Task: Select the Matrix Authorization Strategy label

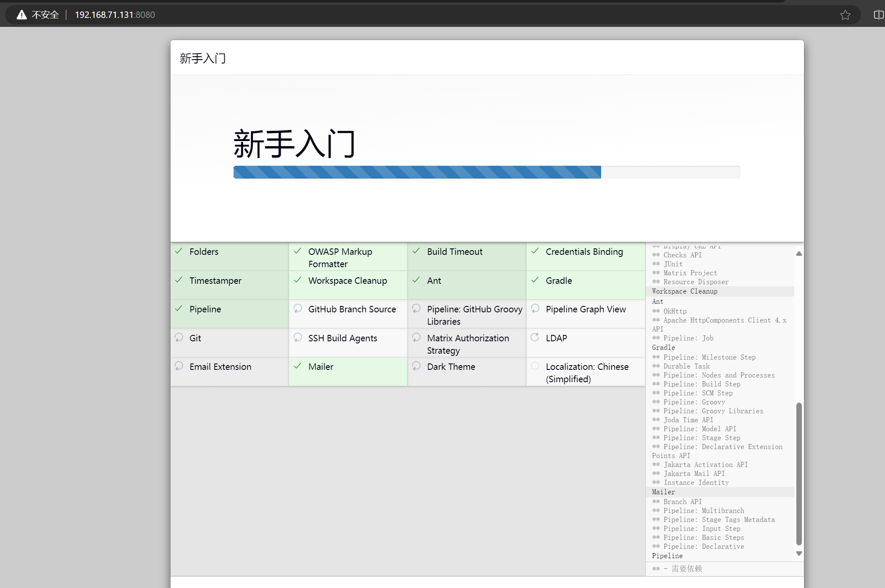Action: pyautogui.click(x=468, y=344)
